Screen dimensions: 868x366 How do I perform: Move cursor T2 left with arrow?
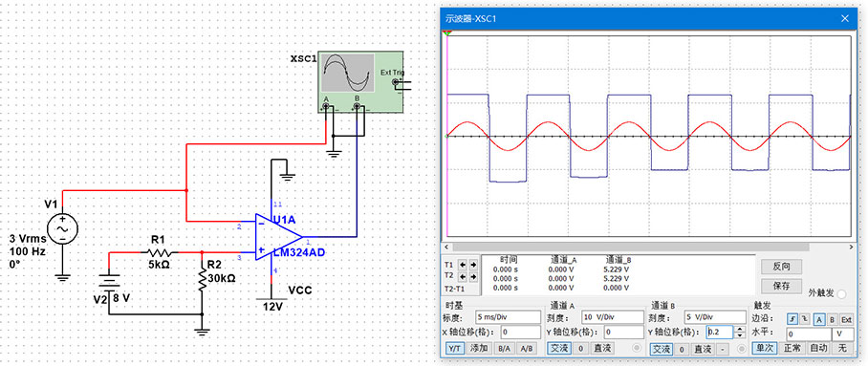pos(464,276)
